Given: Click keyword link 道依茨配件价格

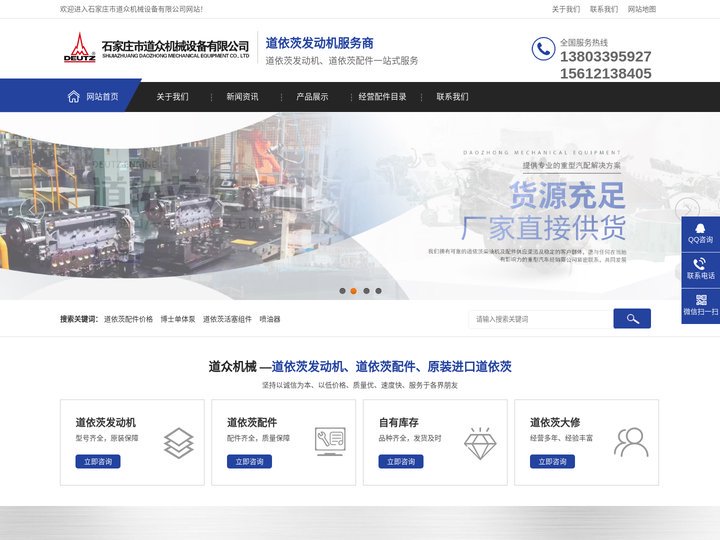Looking at the screenshot, I should pyautogui.click(x=128, y=319).
